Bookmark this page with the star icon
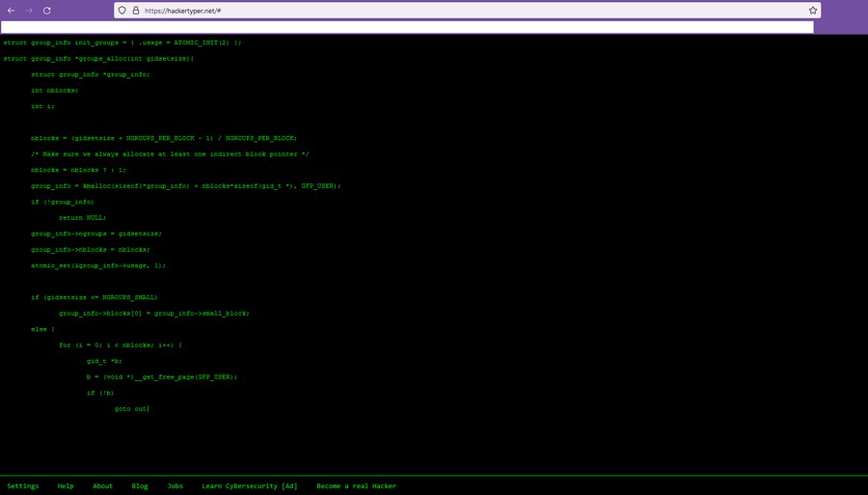Viewport: 868px width, 495px height. pyautogui.click(x=813, y=10)
